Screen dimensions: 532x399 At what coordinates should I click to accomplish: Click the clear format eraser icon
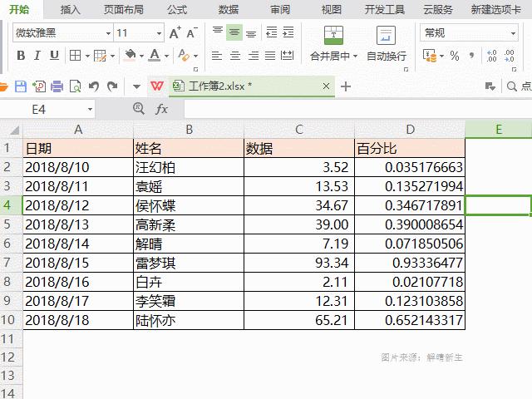(184, 55)
